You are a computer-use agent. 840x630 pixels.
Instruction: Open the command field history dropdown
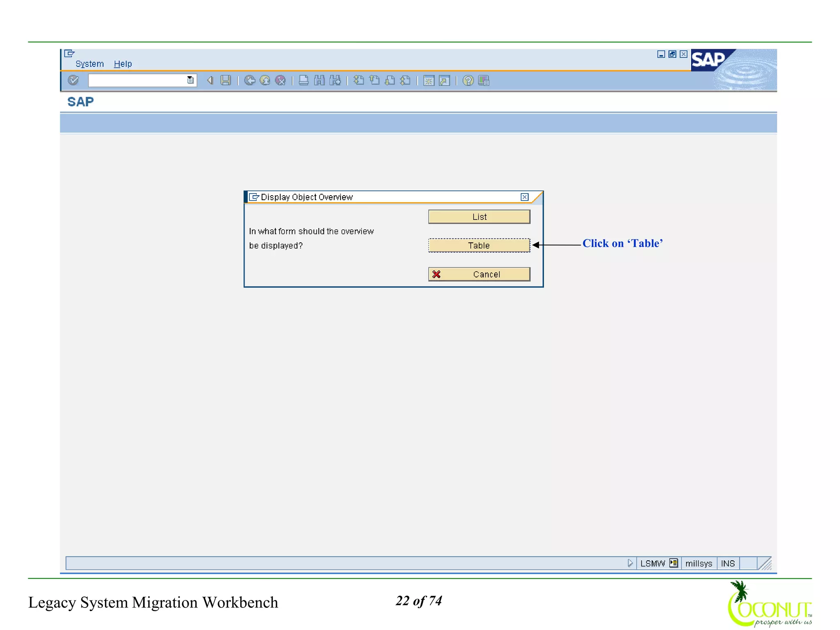point(191,80)
